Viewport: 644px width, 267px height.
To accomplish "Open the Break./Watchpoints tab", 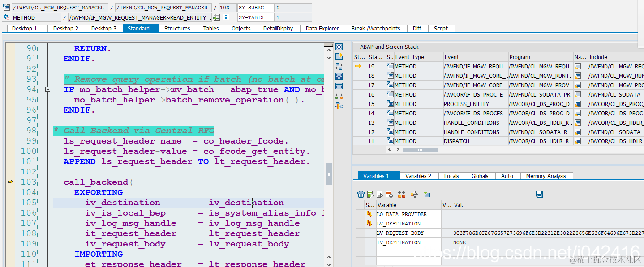I will pos(376,28).
